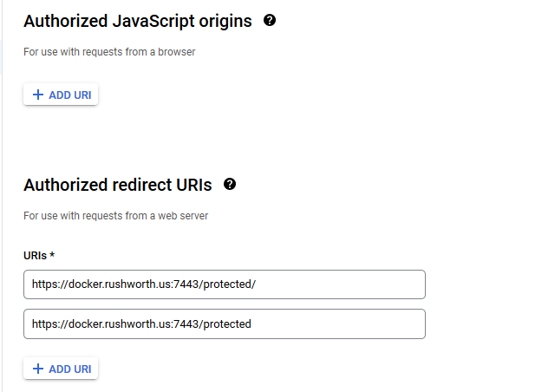The image size is (535, 392).
Task: Open help for Authorized JavaScript origins
Action: 270,21
